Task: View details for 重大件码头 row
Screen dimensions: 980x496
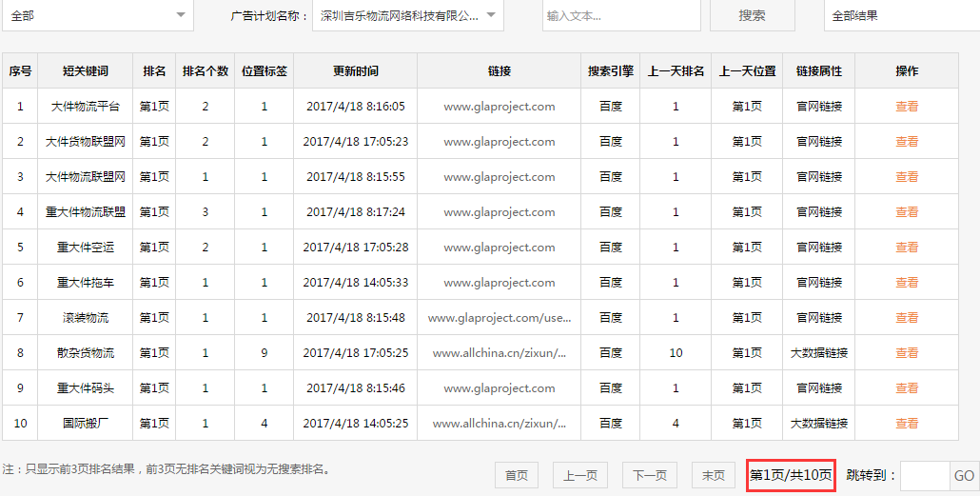Action: pyautogui.click(x=907, y=388)
